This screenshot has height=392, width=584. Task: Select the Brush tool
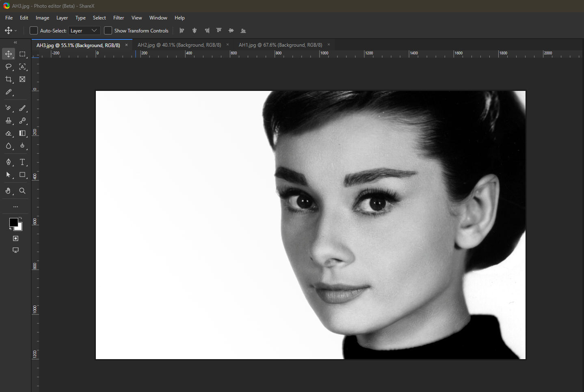(22, 108)
